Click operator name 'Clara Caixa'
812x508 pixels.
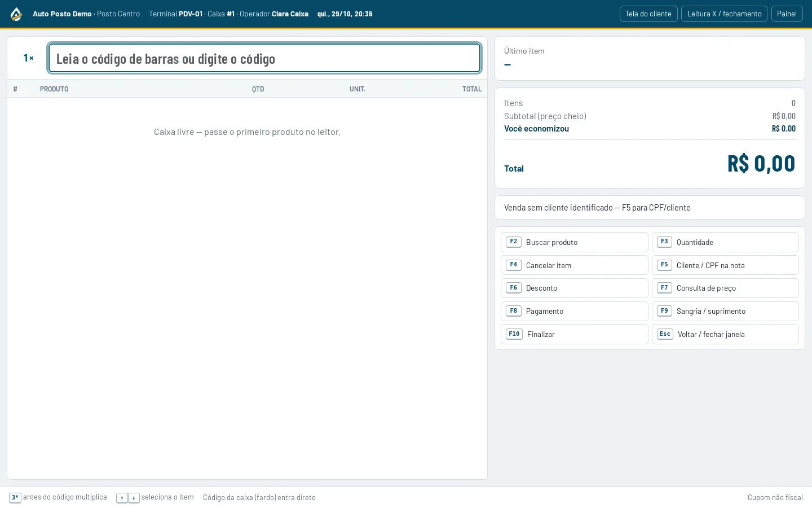290,14
